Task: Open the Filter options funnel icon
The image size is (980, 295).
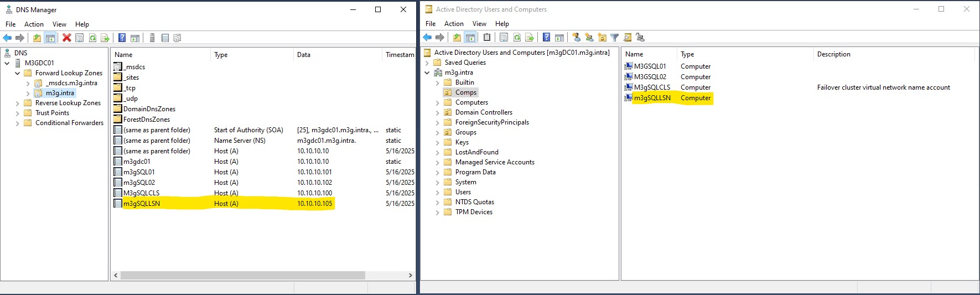Action: point(614,37)
